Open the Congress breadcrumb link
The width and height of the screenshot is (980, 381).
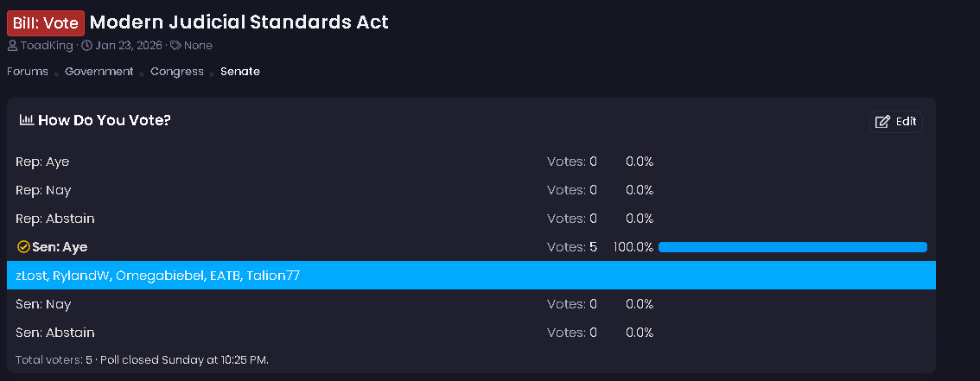click(x=177, y=72)
